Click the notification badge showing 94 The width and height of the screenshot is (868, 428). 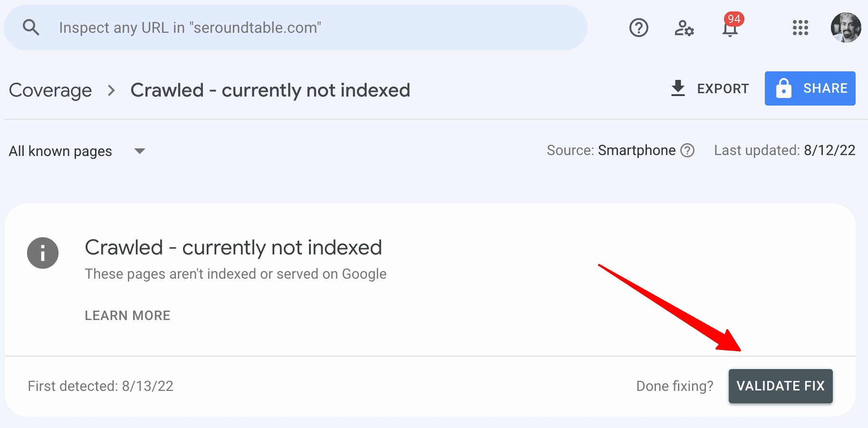click(x=734, y=19)
